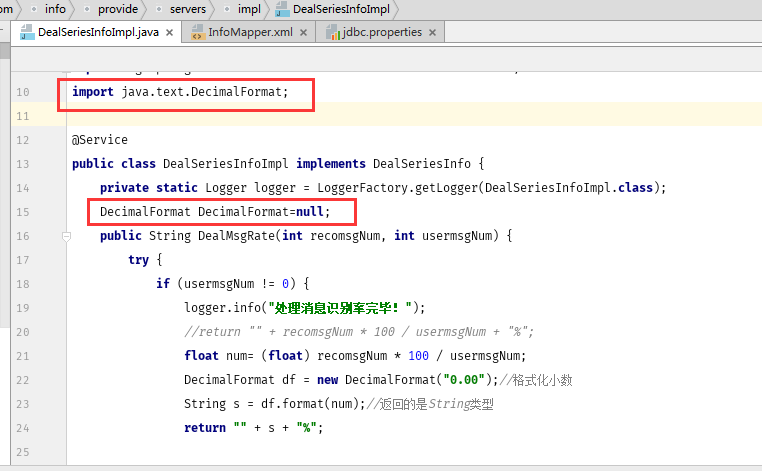Click the return statement on line 24
Screen dimensions: 762x471
253,428
